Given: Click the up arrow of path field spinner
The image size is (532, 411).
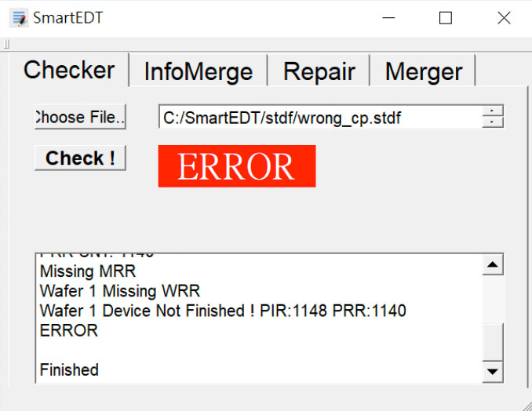Looking at the screenshot, I should click(x=492, y=111).
